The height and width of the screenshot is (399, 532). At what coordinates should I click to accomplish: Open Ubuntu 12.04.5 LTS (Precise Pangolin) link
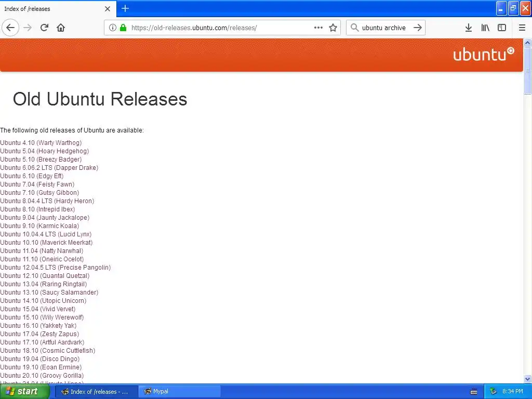(55, 268)
